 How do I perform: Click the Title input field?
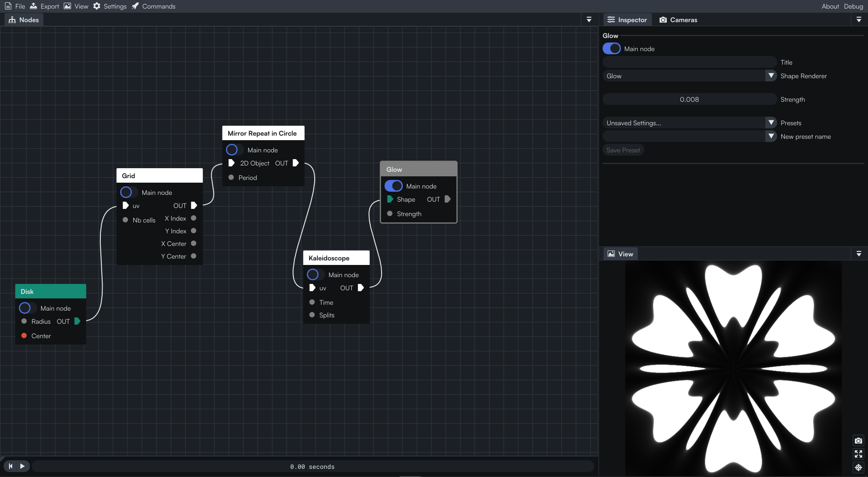[x=689, y=62]
